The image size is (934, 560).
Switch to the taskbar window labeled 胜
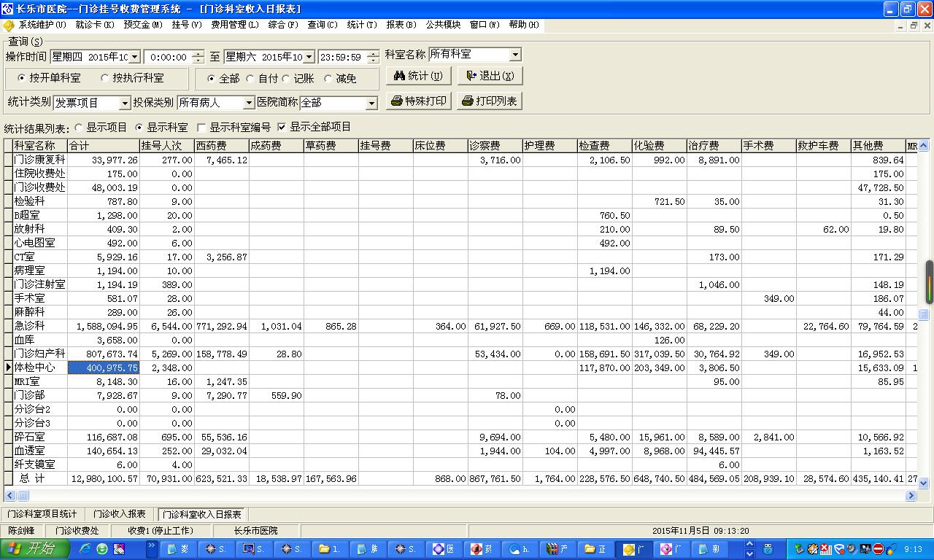368,549
